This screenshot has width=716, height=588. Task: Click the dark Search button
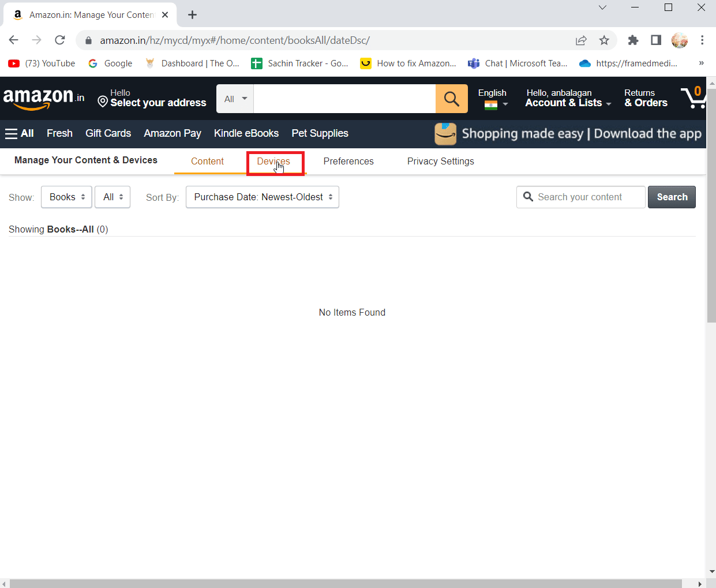coord(672,197)
